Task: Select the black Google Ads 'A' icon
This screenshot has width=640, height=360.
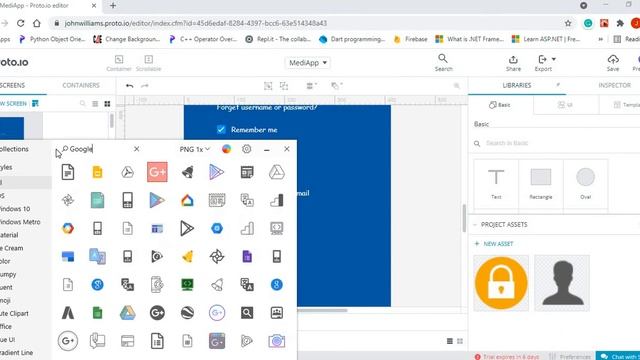Action: point(68,313)
